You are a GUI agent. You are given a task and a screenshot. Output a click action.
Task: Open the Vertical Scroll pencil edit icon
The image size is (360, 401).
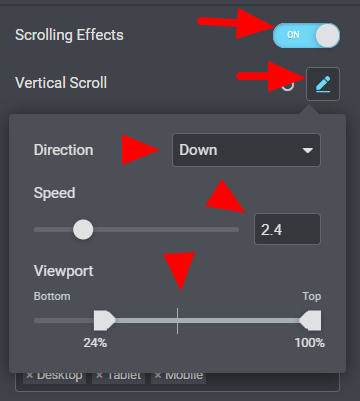pyautogui.click(x=323, y=84)
